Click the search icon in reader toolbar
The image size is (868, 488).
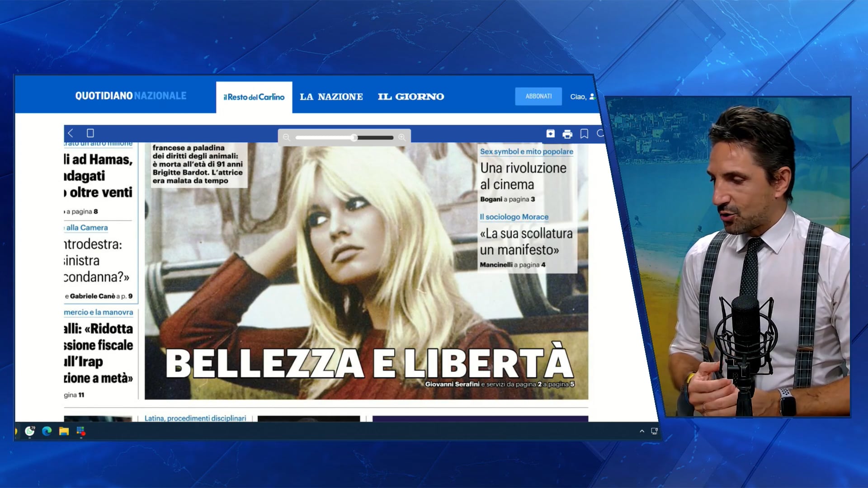pyautogui.click(x=600, y=133)
